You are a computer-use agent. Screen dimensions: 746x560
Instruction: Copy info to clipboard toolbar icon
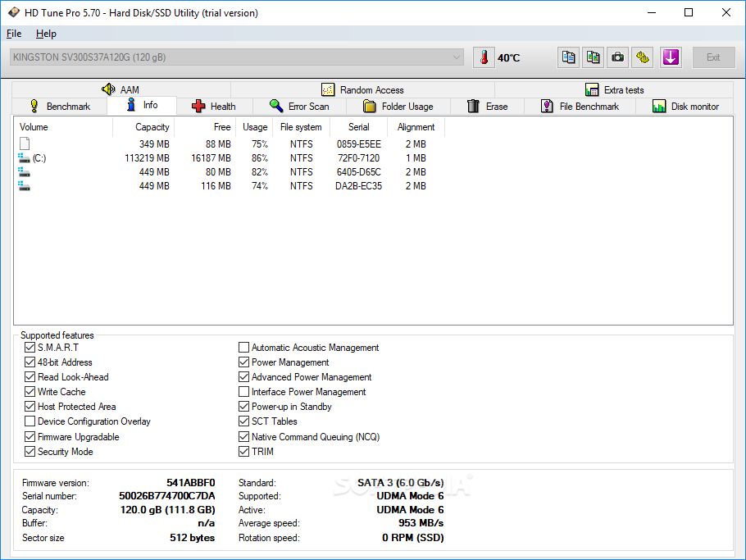(569, 57)
